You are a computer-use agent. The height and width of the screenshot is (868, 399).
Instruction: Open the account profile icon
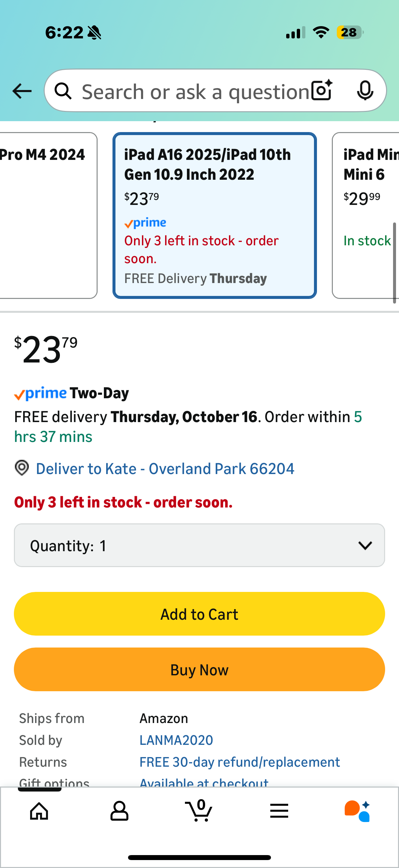click(119, 811)
